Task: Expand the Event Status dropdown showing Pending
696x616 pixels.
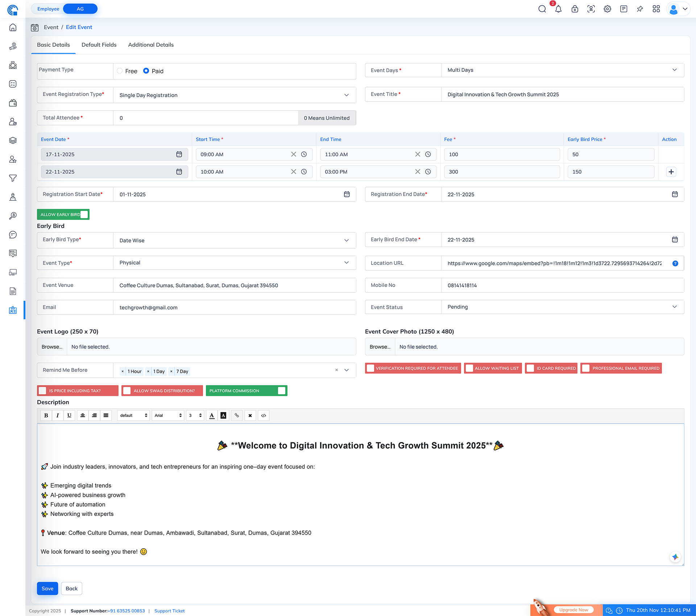Action: [x=674, y=307]
